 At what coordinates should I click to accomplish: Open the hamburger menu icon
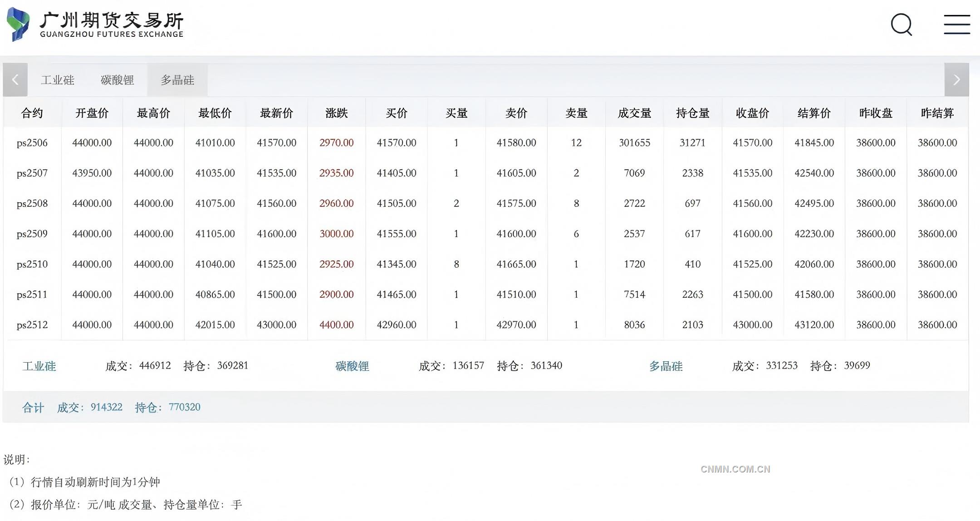957,25
